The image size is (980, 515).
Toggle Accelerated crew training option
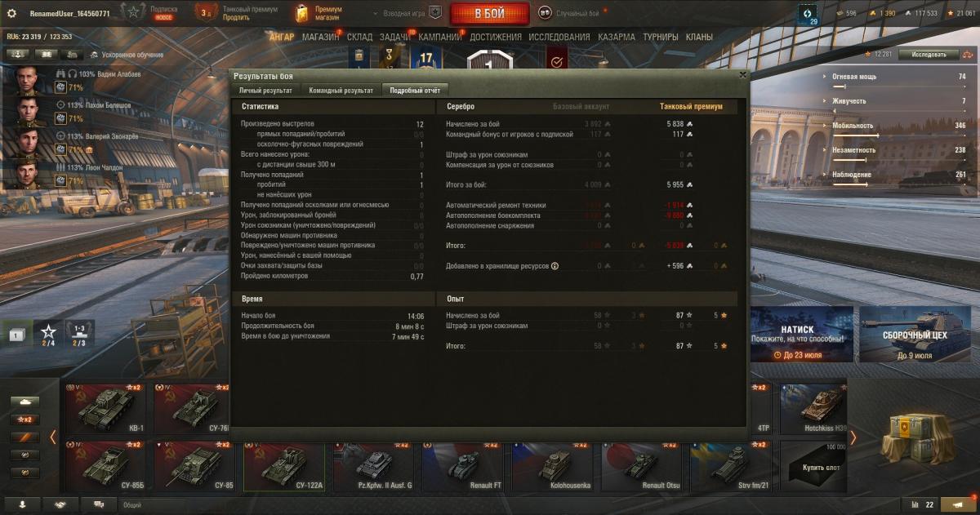pos(121,55)
